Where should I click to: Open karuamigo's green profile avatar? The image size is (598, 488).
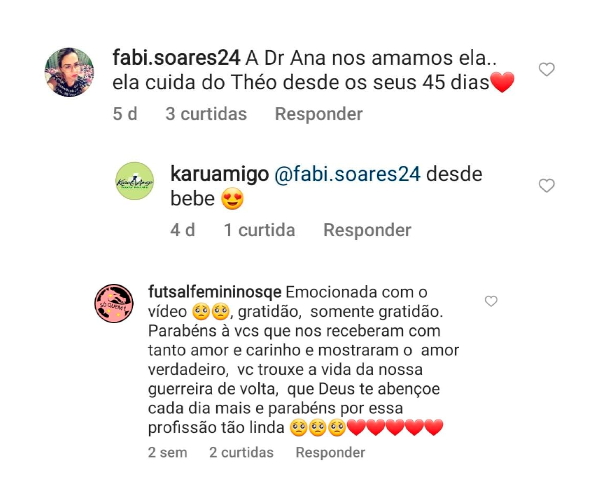pyautogui.click(x=135, y=181)
